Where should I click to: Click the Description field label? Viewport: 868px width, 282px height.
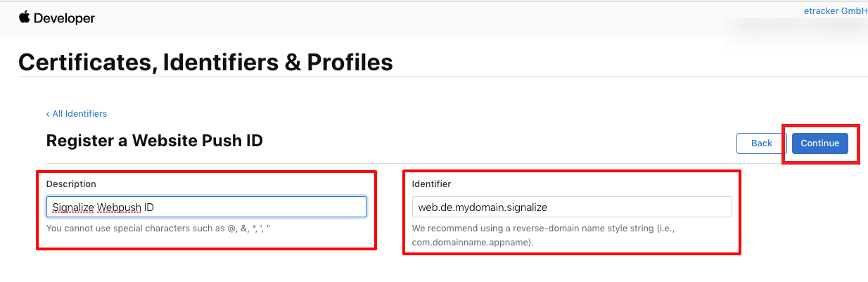coord(71,184)
